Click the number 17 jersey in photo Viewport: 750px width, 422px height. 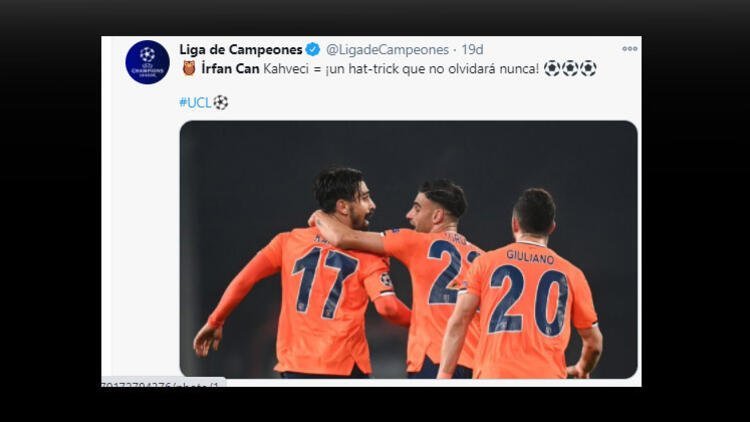point(325,282)
